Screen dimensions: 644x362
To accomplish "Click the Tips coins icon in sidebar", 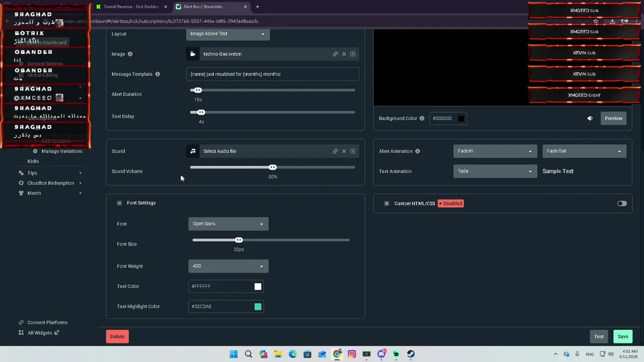I will pos(21,173).
